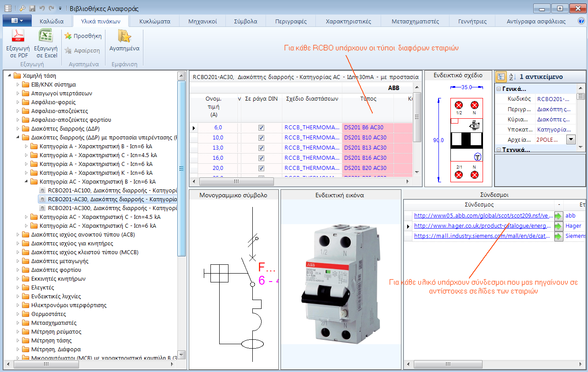
Task: Click the Export to Excel icon
Action: [x=46, y=36]
